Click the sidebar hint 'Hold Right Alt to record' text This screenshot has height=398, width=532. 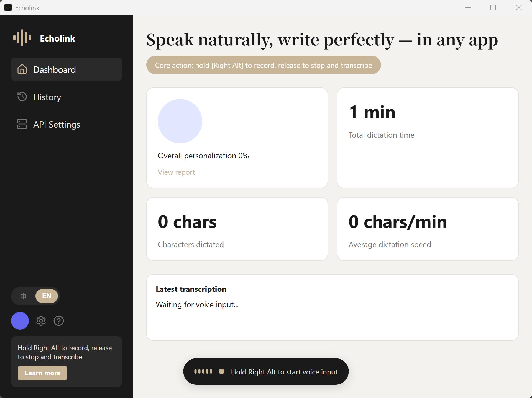(65, 352)
